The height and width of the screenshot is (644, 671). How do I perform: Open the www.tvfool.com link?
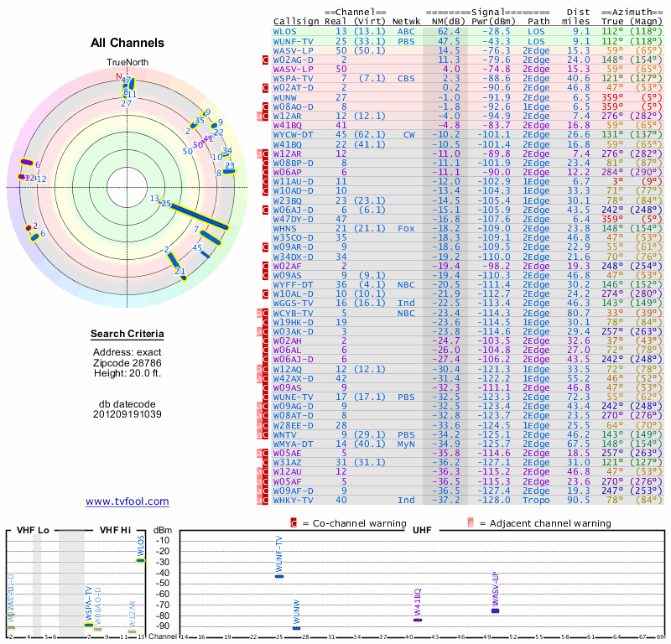pos(127,501)
